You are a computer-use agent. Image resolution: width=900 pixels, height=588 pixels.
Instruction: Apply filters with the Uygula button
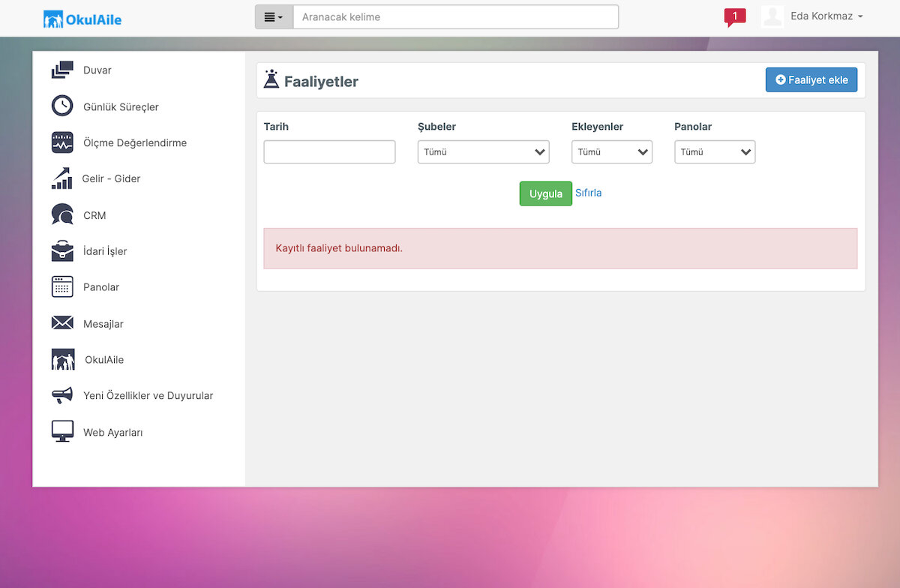546,193
